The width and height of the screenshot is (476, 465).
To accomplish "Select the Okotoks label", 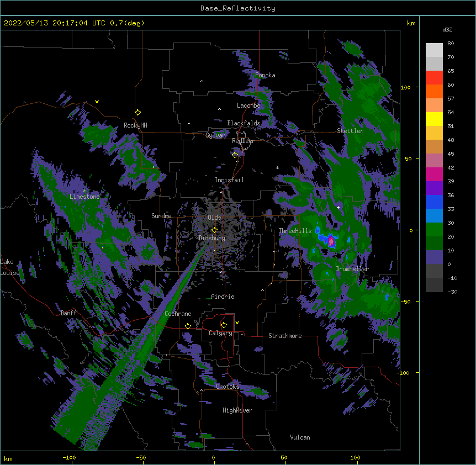I will (x=228, y=387).
